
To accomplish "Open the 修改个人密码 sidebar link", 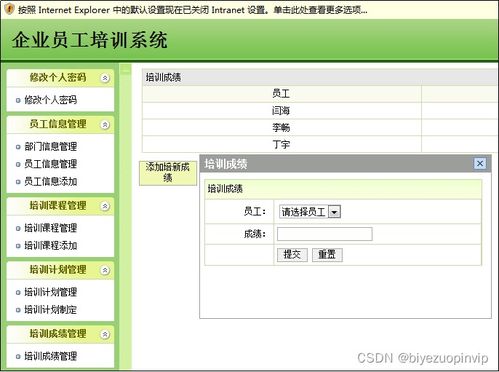I will [x=51, y=100].
